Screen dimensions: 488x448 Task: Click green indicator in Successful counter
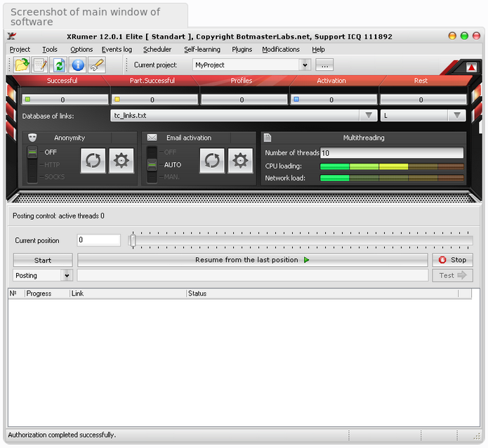27,99
